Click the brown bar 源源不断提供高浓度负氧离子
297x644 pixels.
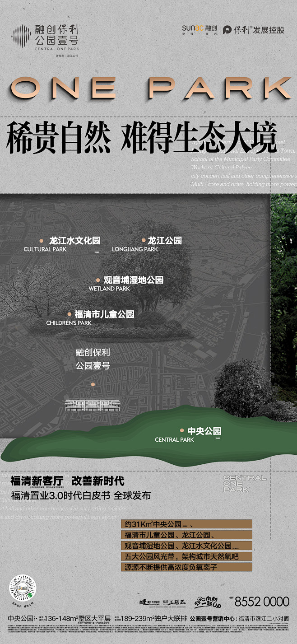click(x=186, y=567)
